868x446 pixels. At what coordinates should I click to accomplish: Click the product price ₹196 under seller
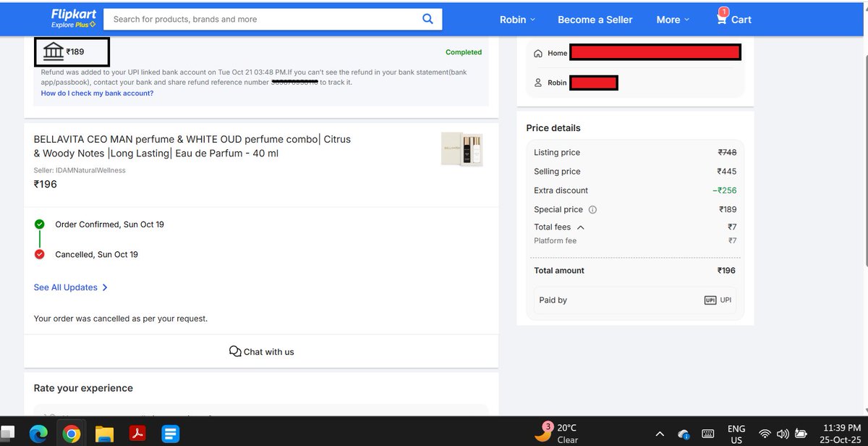point(46,185)
